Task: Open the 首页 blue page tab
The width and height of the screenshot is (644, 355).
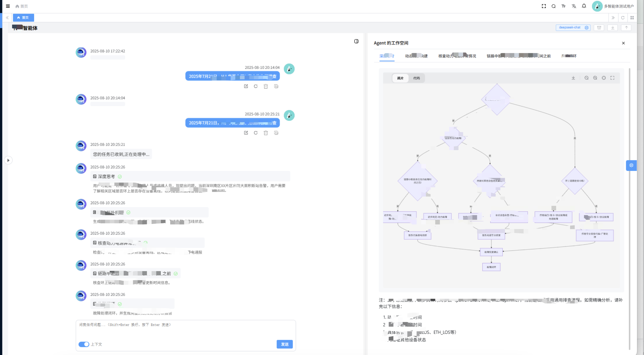Action: pos(23,17)
